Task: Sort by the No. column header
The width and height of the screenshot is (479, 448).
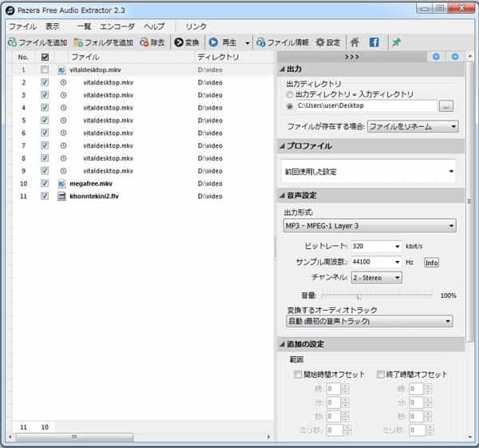Action: click(23, 57)
